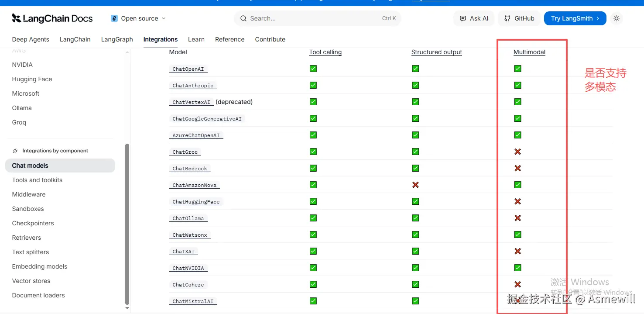Click ChatNVIDIA Multimodal green check
Viewport: 644px width, 314px height.
pos(517,268)
